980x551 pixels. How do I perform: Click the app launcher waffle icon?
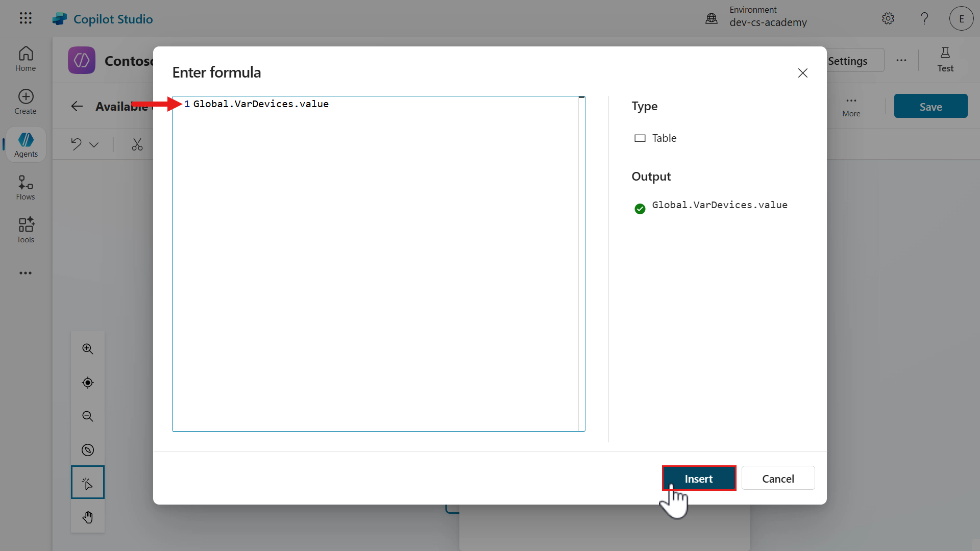point(26,18)
